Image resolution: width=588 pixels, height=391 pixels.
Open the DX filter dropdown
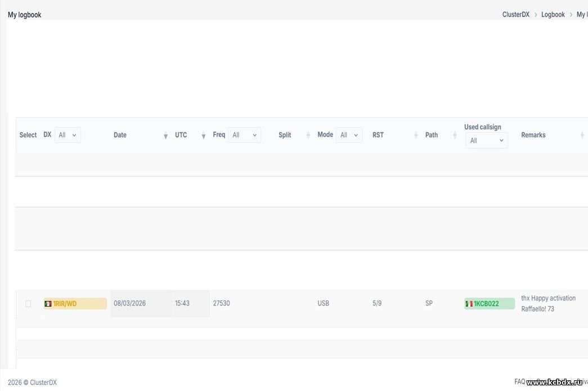[68, 135]
